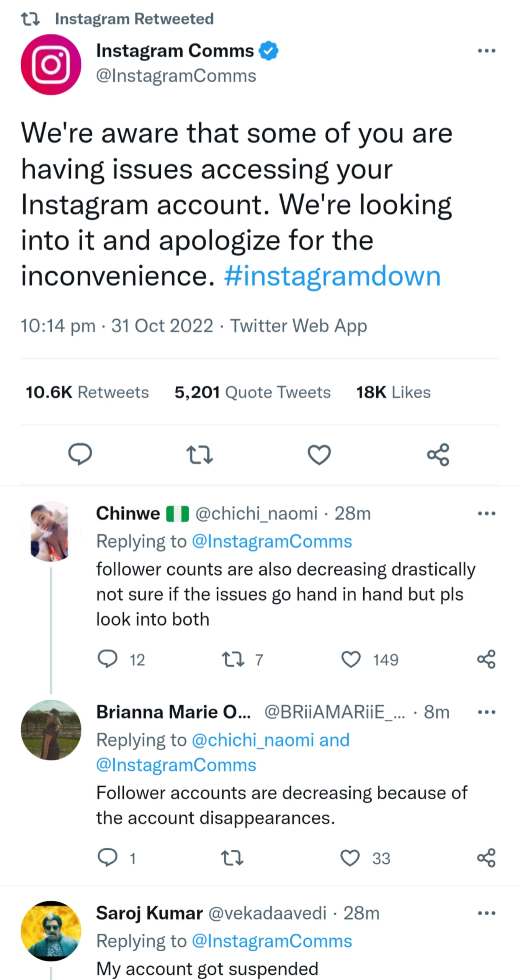This screenshot has width=518, height=980.
Task: Like Chinwe's reply about follower counts
Action: 351,660
